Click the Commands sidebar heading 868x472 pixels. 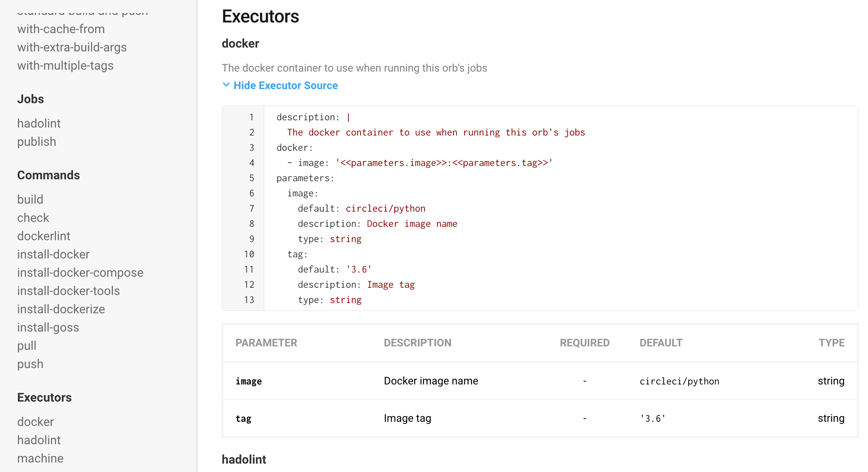click(48, 175)
